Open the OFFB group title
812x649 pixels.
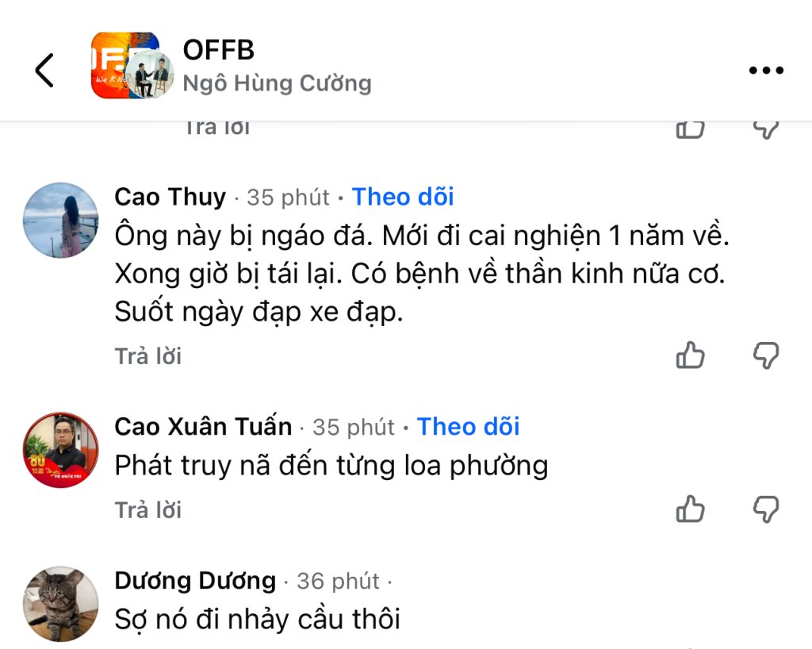coord(219,50)
